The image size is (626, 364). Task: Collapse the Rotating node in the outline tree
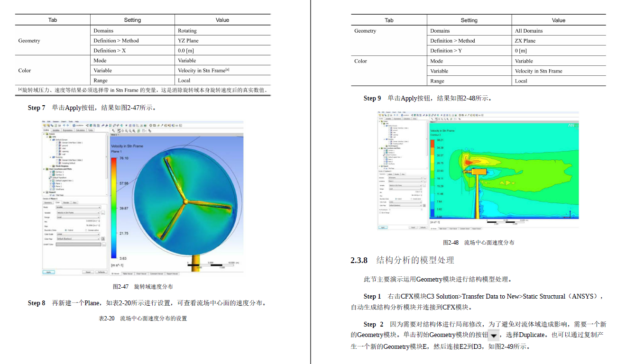click(50, 156)
